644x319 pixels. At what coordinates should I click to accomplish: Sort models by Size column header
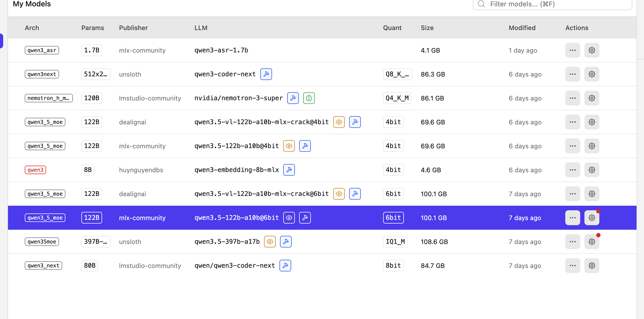[427, 28]
